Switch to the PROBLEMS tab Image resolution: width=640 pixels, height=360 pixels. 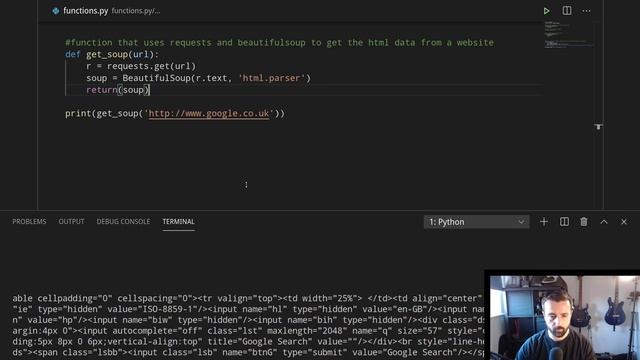click(x=29, y=222)
